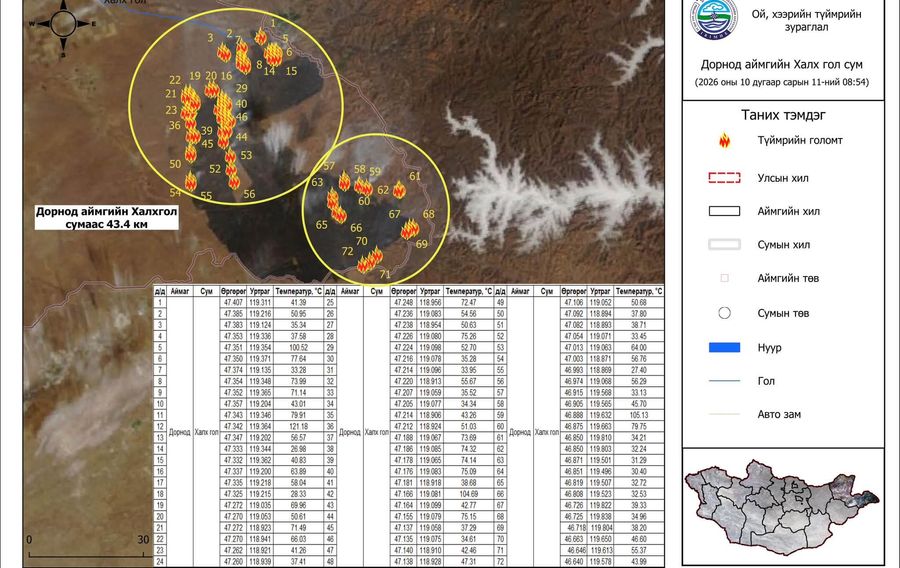Click the fire icon left of map label 53
This screenshot has height=568, width=900.
230,155
